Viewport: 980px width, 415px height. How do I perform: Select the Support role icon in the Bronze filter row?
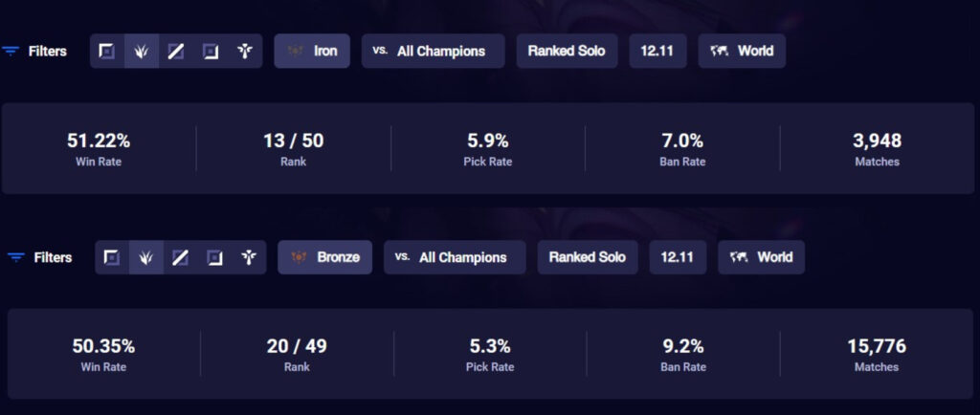click(x=250, y=257)
